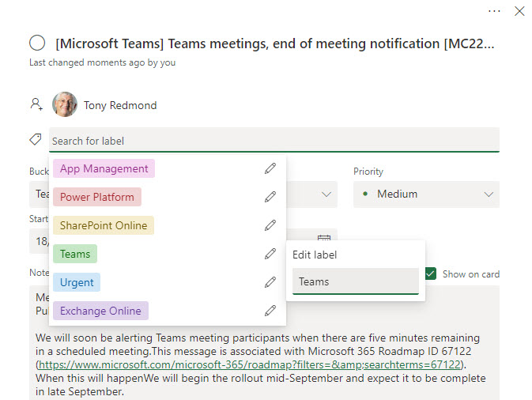Image resolution: width=532 pixels, height=400 pixels.
Task: Click pencil icon beside SharePoint Online label
Action: coord(270,225)
